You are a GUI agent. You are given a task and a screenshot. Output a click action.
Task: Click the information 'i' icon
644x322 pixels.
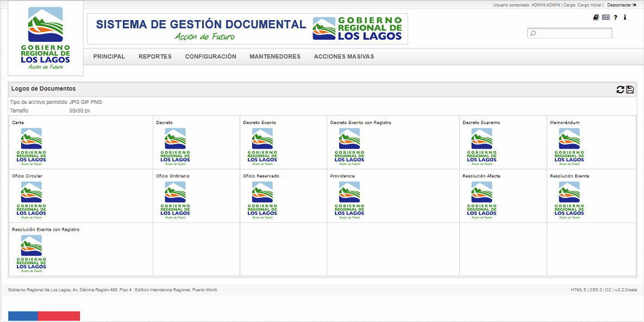click(624, 17)
